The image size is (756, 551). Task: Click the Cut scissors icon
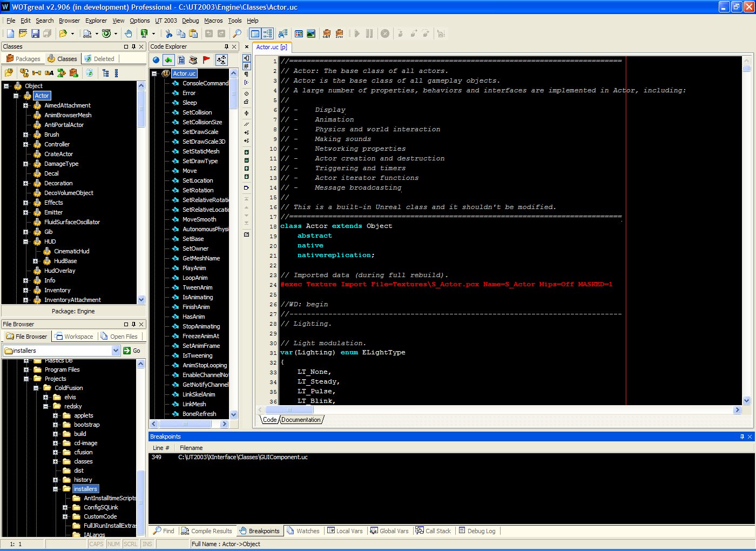point(169,33)
